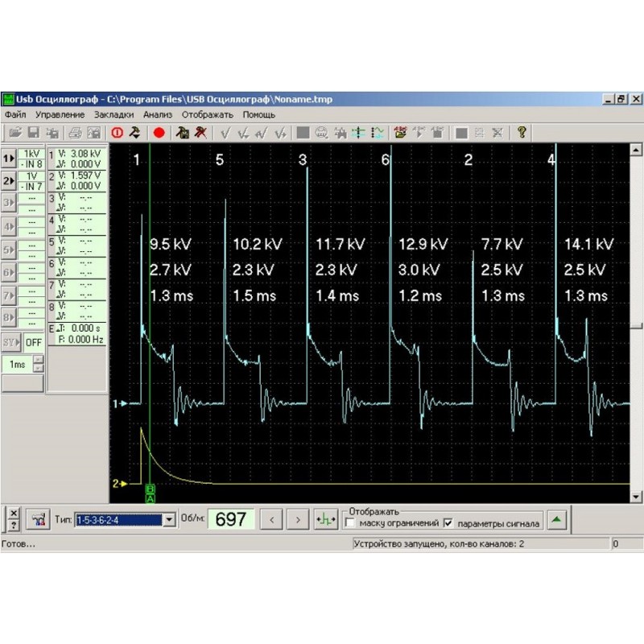Open the Help question mark icon
This screenshot has height=644, width=644.
pos(521,133)
